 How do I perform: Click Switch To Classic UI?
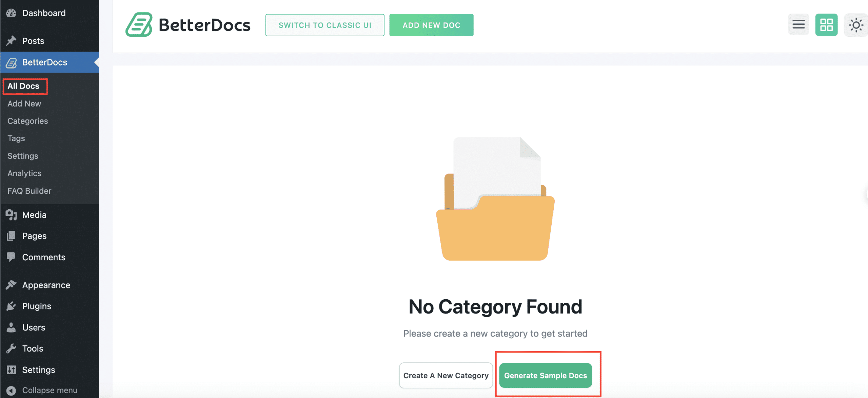point(324,25)
